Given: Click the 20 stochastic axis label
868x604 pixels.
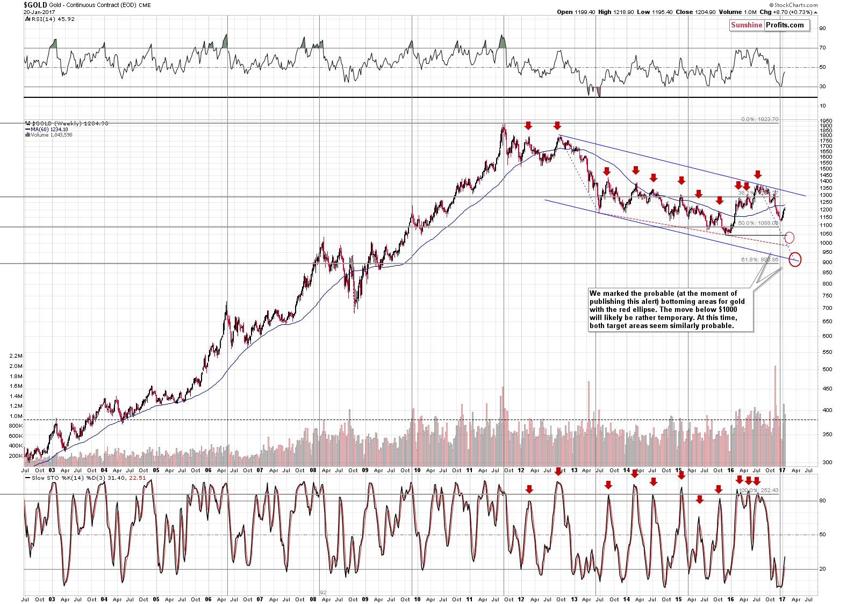Looking at the screenshot, I should (x=822, y=569).
